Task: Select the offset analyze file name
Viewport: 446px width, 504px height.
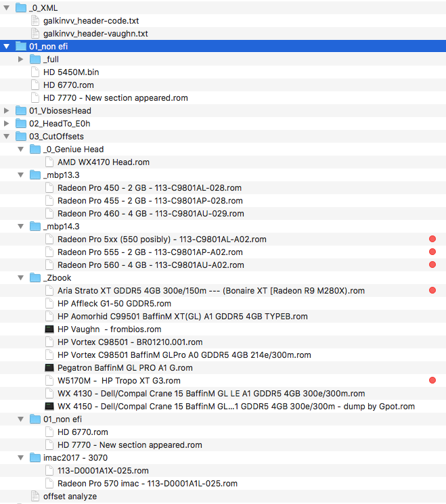Action: [x=70, y=497]
